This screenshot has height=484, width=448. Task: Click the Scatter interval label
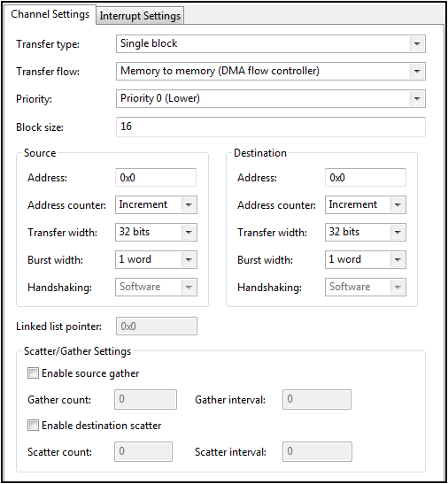tap(230, 452)
